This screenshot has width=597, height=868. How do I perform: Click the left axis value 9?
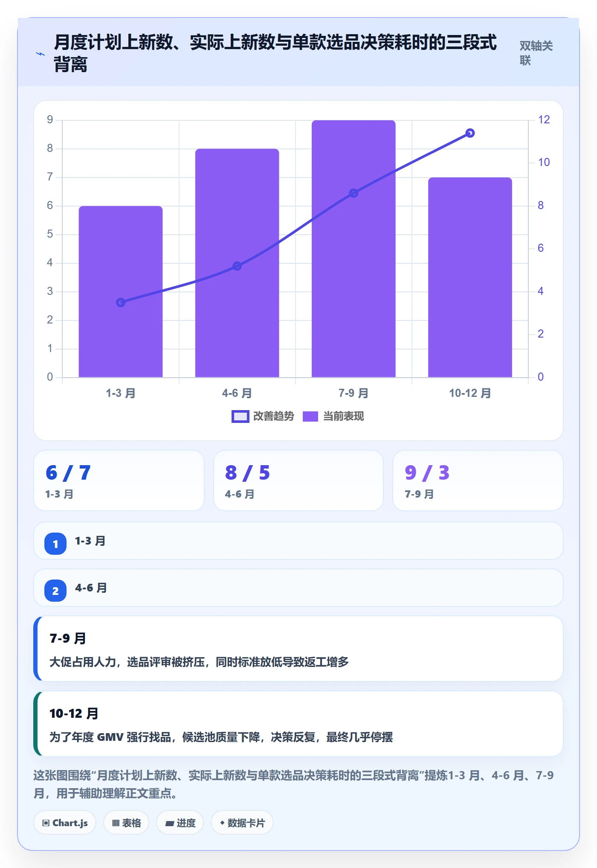pos(50,120)
